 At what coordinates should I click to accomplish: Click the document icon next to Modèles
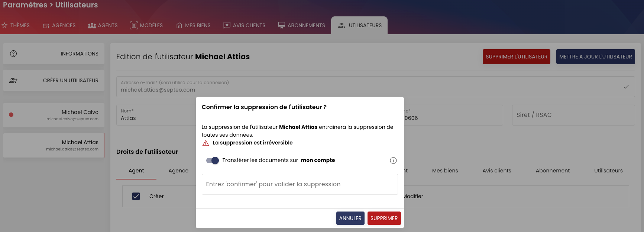[134, 25]
